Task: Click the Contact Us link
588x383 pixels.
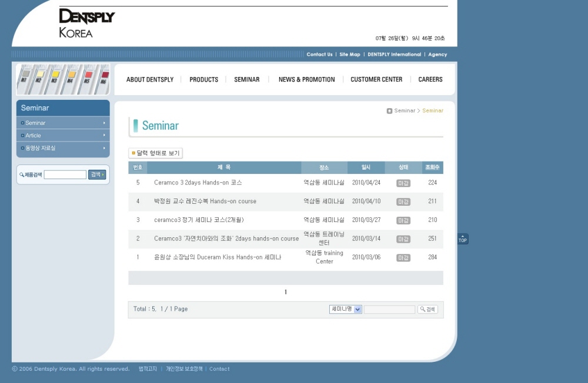Action: pyautogui.click(x=319, y=55)
